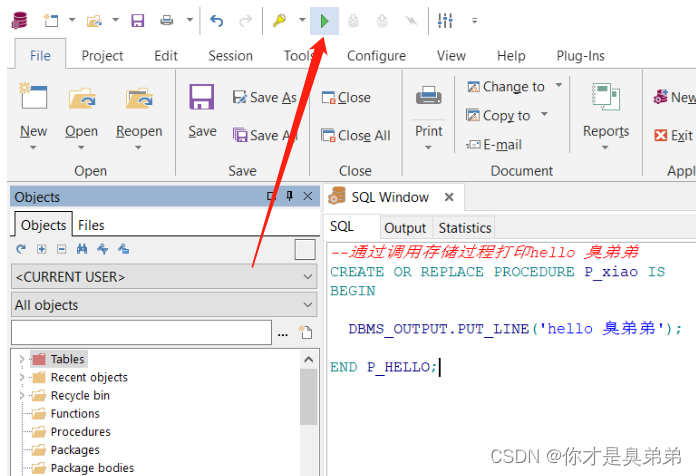The width and height of the screenshot is (696, 476).
Task: Expand the Tables tree node
Action: (21, 359)
